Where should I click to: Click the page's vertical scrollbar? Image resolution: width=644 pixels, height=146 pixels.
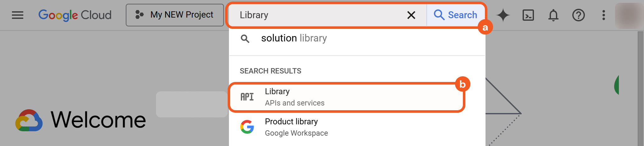click(x=641, y=88)
